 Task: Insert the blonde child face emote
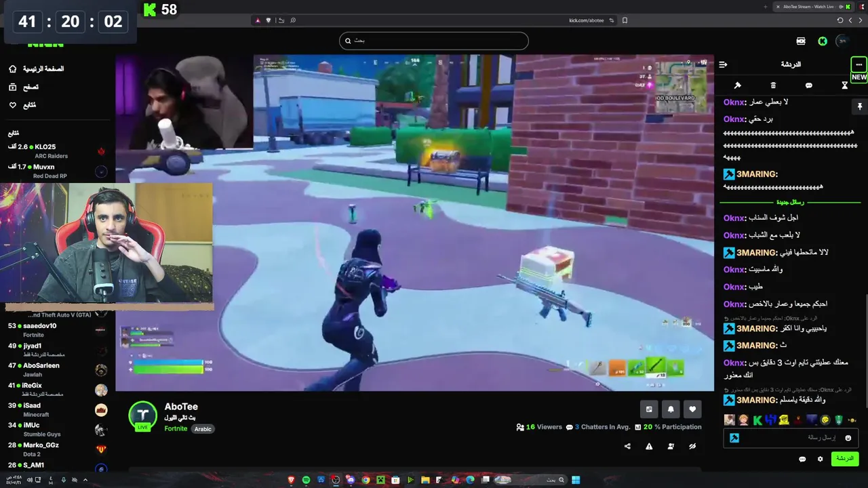tap(744, 420)
